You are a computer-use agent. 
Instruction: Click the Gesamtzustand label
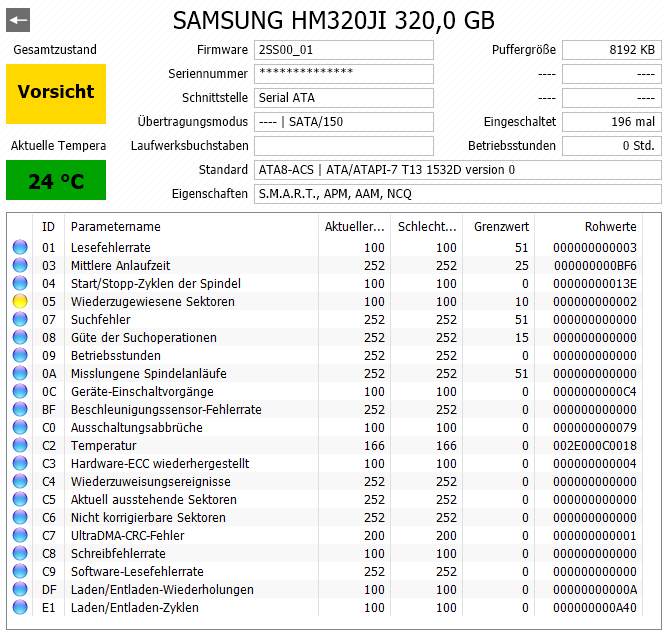pyautogui.click(x=55, y=50)
